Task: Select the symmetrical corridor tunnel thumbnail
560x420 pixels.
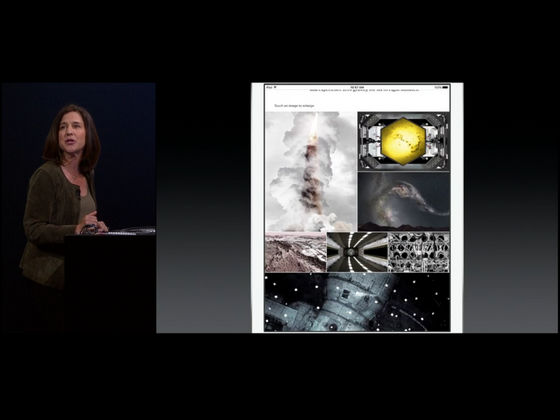Action: (357, 252)
